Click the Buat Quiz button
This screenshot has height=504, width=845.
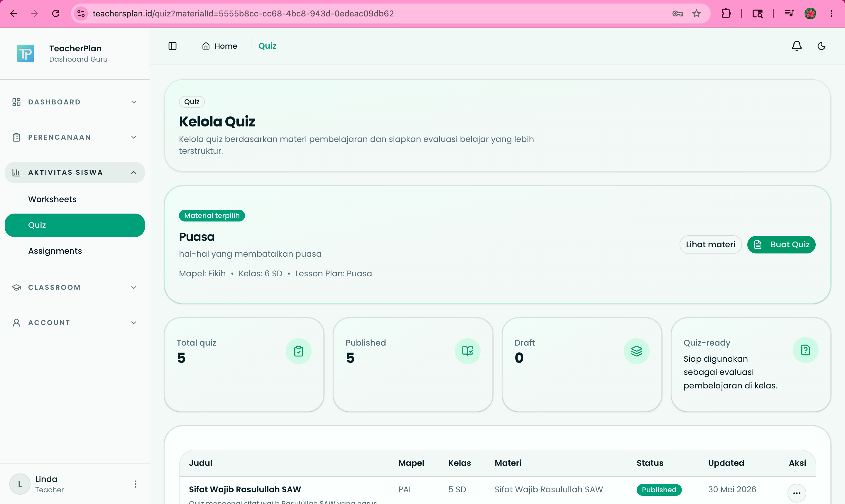(x=781, y=245)
